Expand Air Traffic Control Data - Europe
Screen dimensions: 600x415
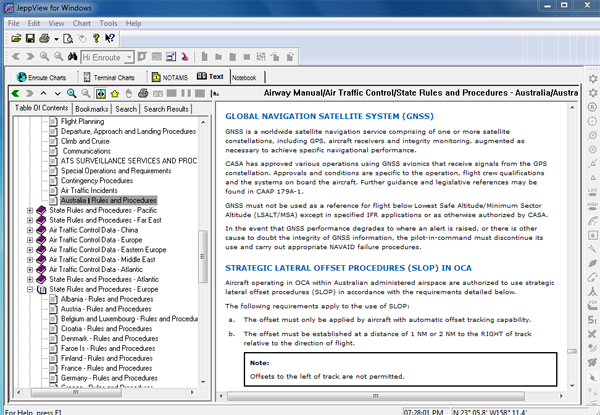[30, 240]
